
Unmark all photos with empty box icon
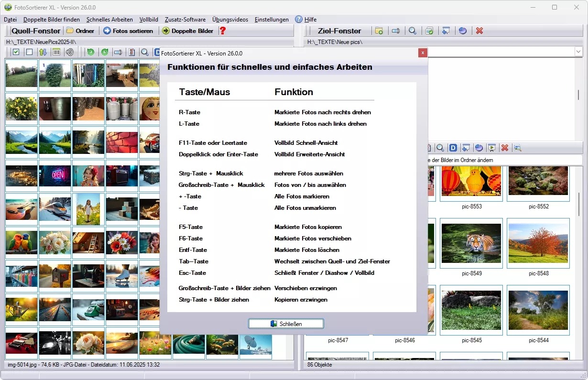29,52
